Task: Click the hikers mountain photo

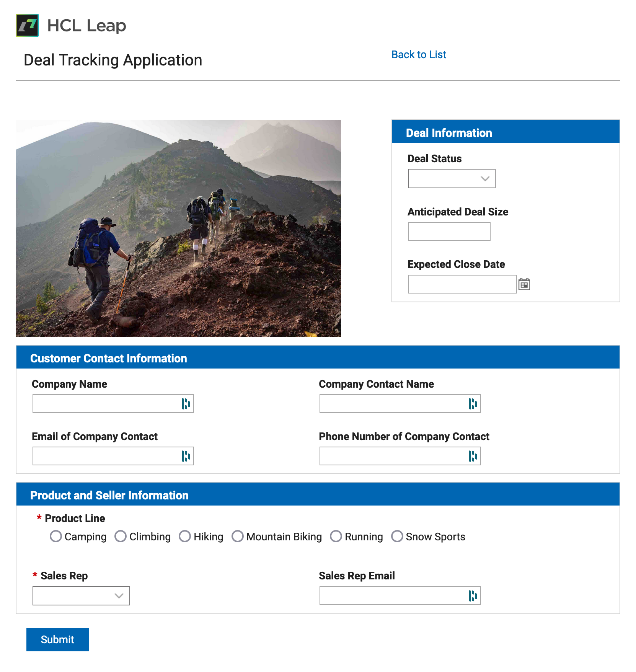Action: click(x=178, y=228)
